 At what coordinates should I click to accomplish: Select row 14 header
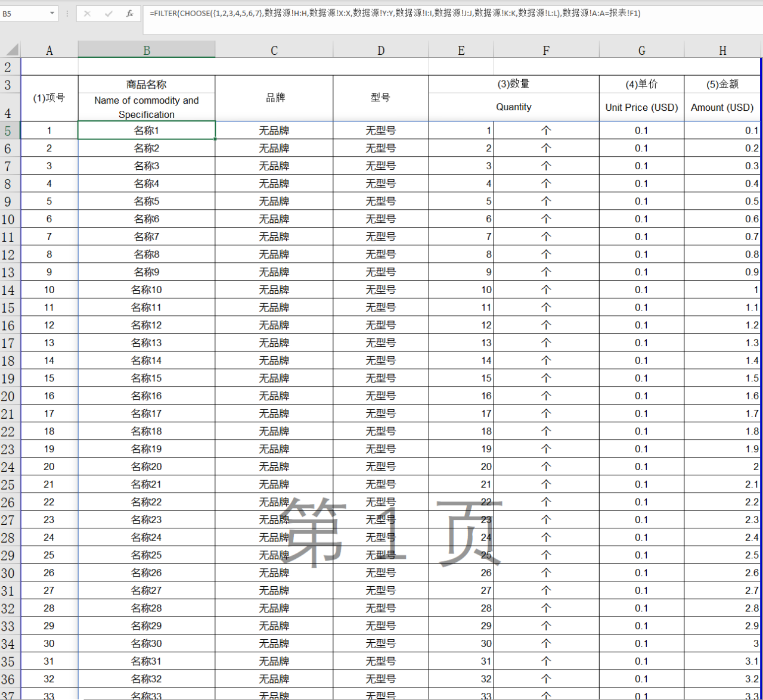coord(10,290)
